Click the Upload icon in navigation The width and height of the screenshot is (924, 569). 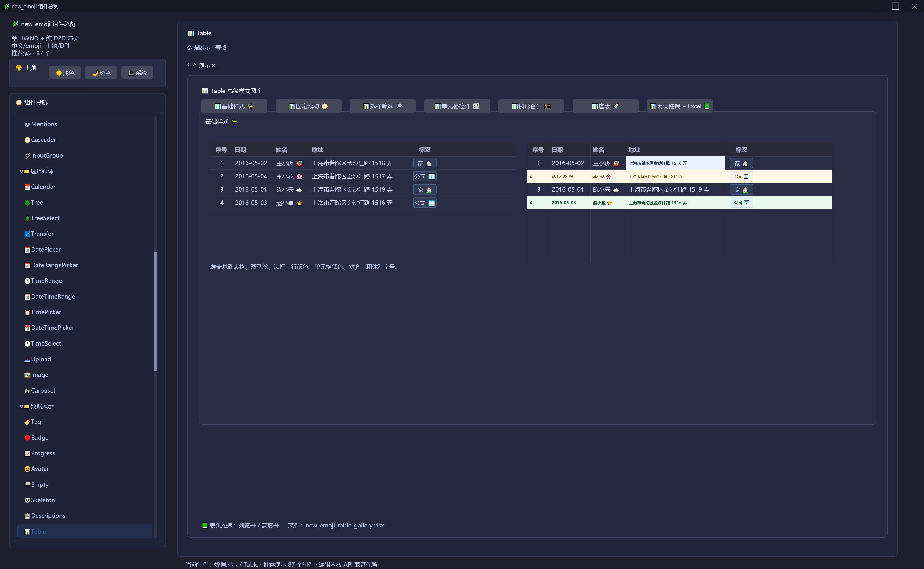pos(27,359)
